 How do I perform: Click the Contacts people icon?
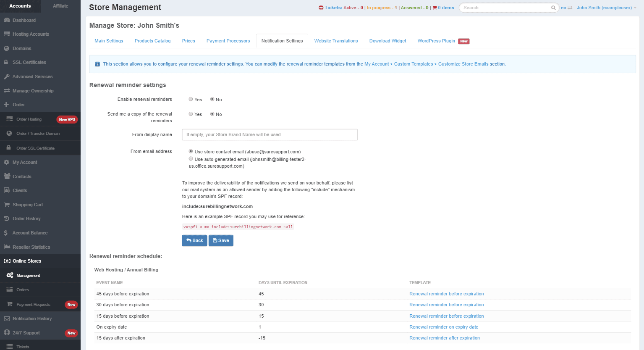click(x=7, y=176)
